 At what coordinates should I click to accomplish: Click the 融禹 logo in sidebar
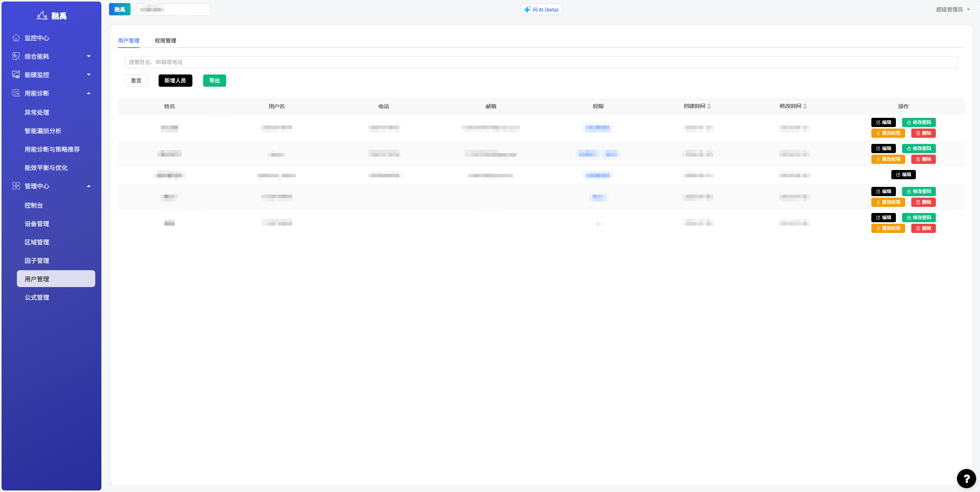51,16
